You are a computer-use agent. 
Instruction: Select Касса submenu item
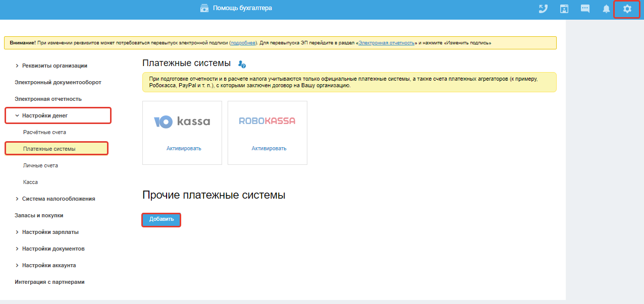[x=30, y=182]
